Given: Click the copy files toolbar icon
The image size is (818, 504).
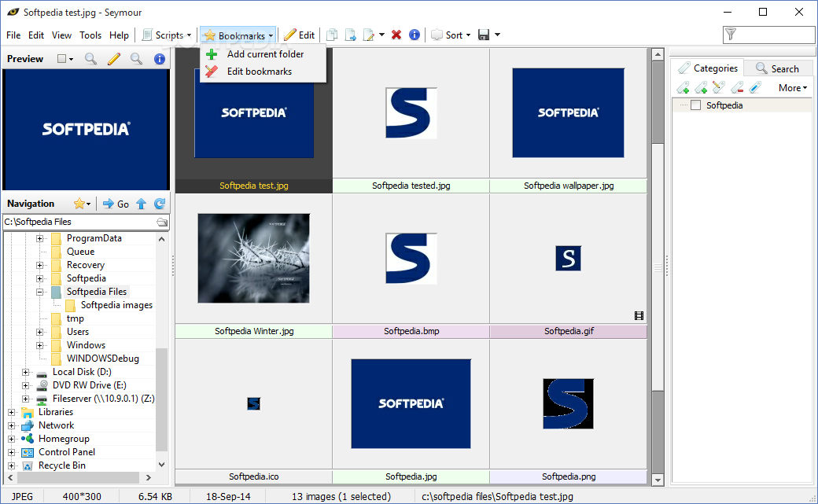Looking at the screenshot, I should [332, 35].
